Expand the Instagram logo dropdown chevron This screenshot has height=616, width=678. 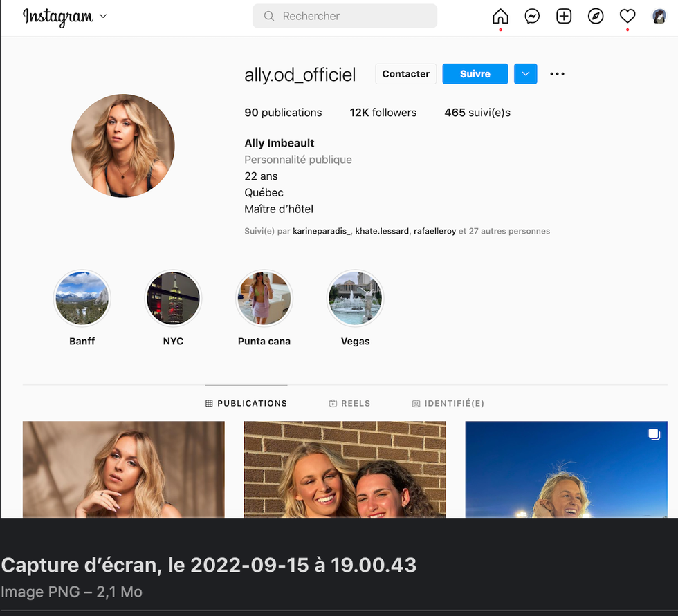click(x=104, y=16)
